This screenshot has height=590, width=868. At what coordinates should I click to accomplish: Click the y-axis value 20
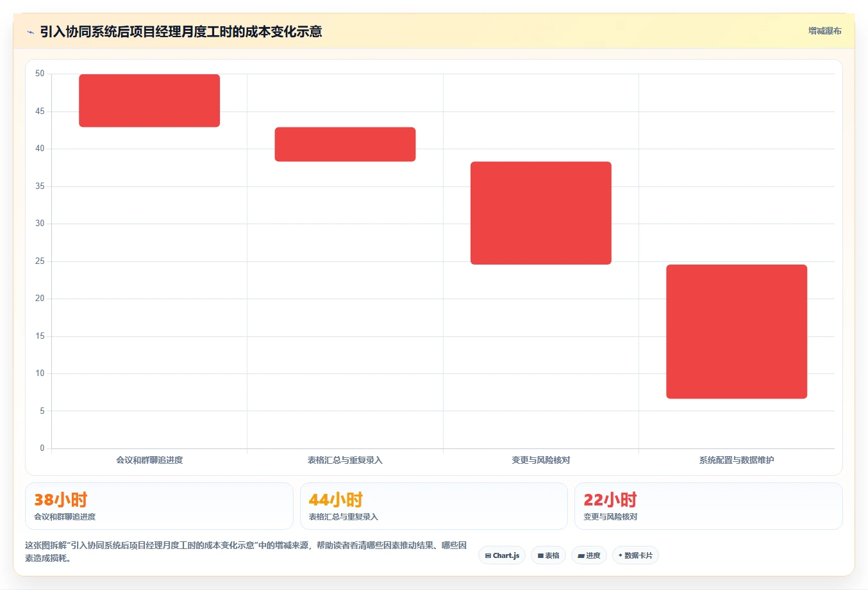tap(40, 299)
